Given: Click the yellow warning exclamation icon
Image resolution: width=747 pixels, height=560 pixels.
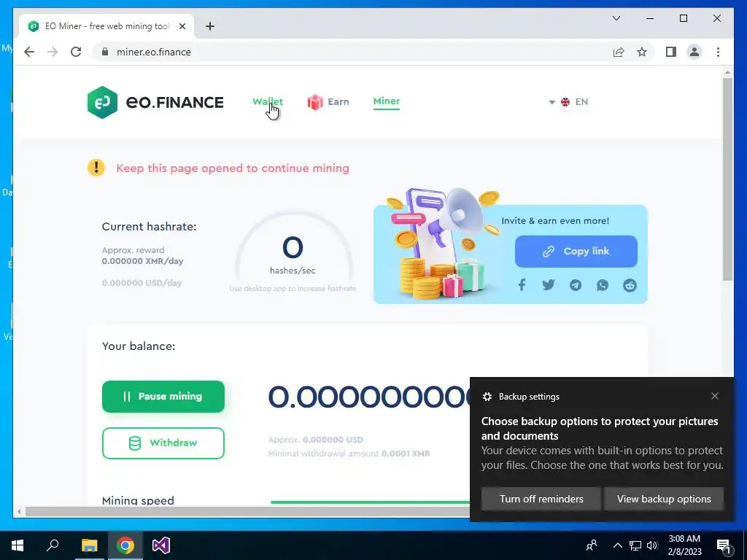Looking at the screenshot, I should coord(96,168).
